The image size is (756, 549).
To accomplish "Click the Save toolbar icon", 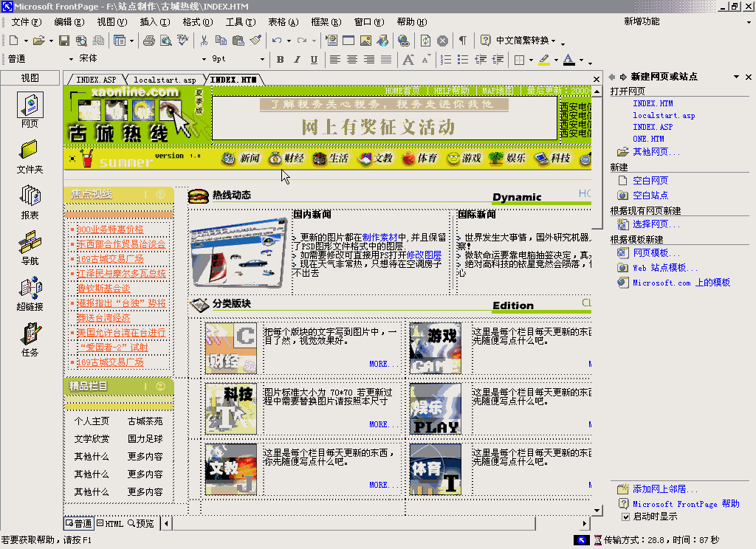I will [x=64, y=41].
